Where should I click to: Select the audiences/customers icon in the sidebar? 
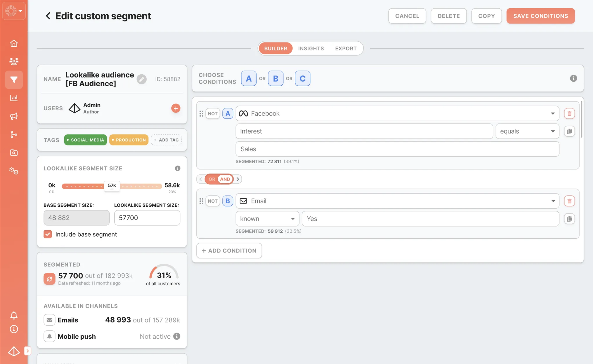coord(14,61)
